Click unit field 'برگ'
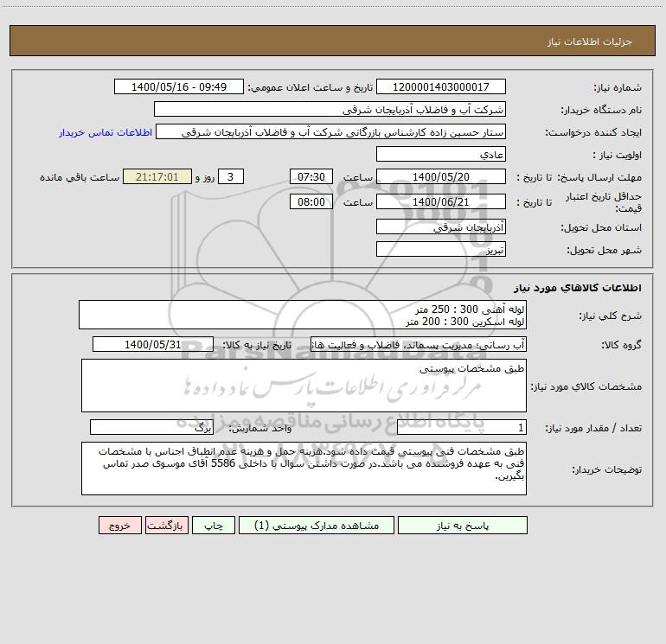 151,428
